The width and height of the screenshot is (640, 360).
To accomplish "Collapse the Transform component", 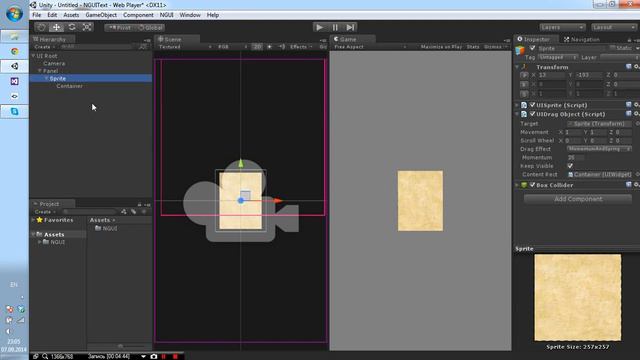I will pos(518,67).
